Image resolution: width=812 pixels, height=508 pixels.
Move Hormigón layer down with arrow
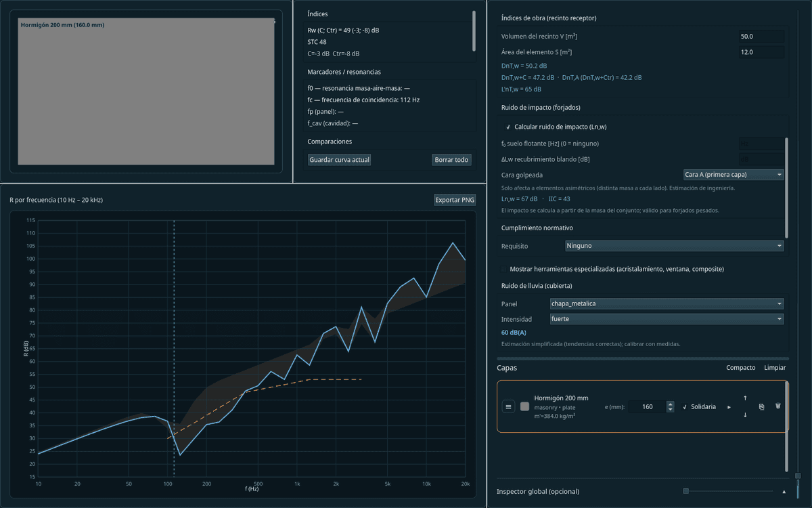(x=745, y=415)
